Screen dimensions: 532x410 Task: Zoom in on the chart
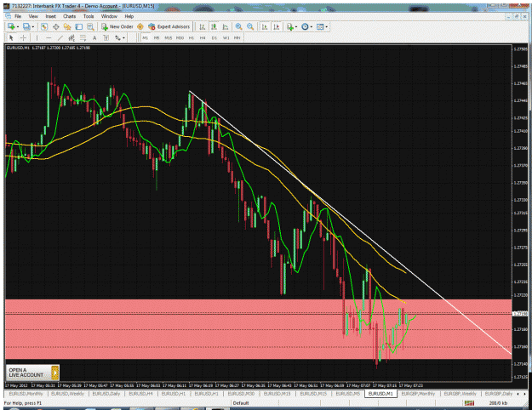pos(238,26)
